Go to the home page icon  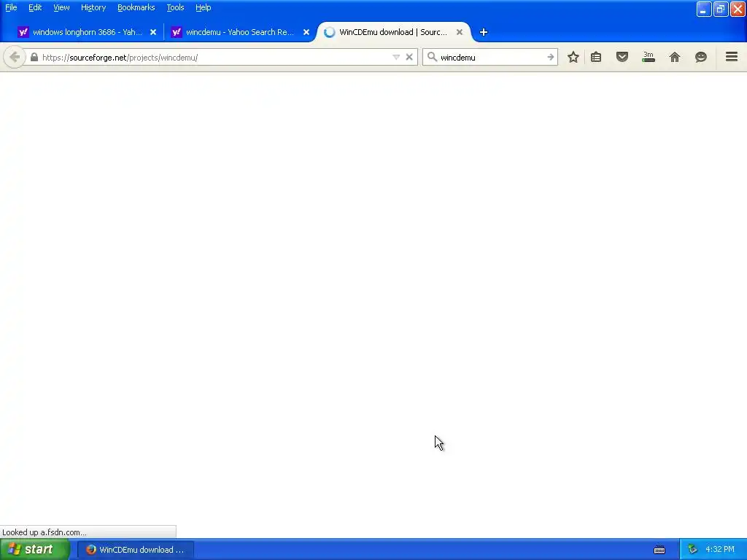point(675,57)
